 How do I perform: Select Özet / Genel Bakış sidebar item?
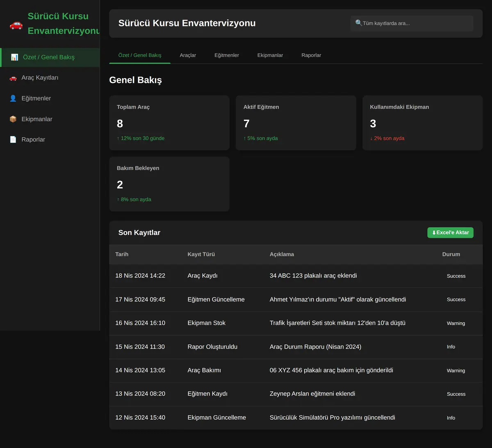[x=50, y=57]
